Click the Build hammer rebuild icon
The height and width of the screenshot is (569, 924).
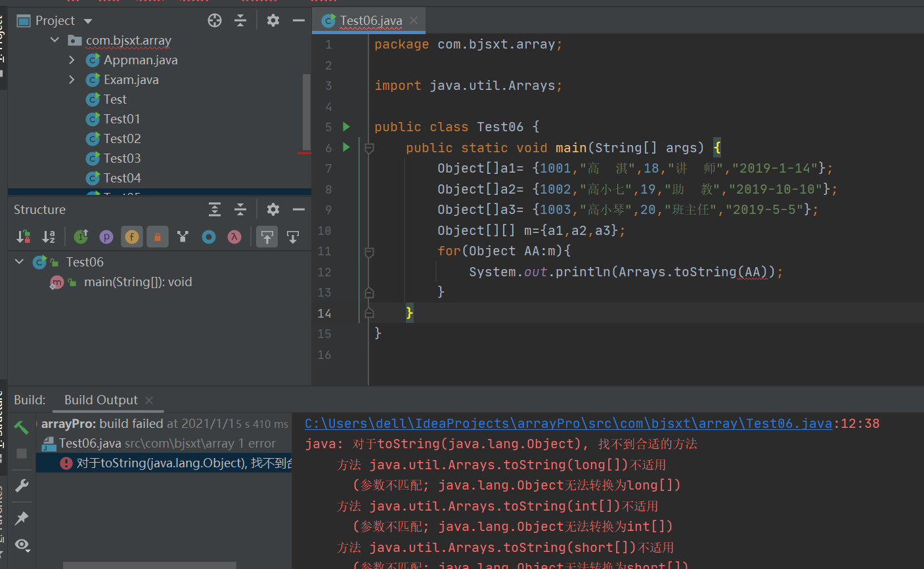(x=22, y=427)
